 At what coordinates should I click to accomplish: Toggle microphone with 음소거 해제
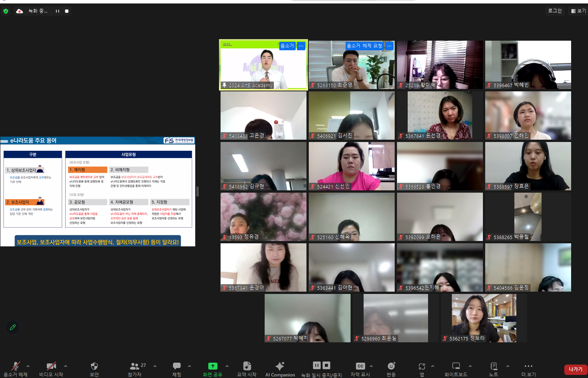point(16,369)
